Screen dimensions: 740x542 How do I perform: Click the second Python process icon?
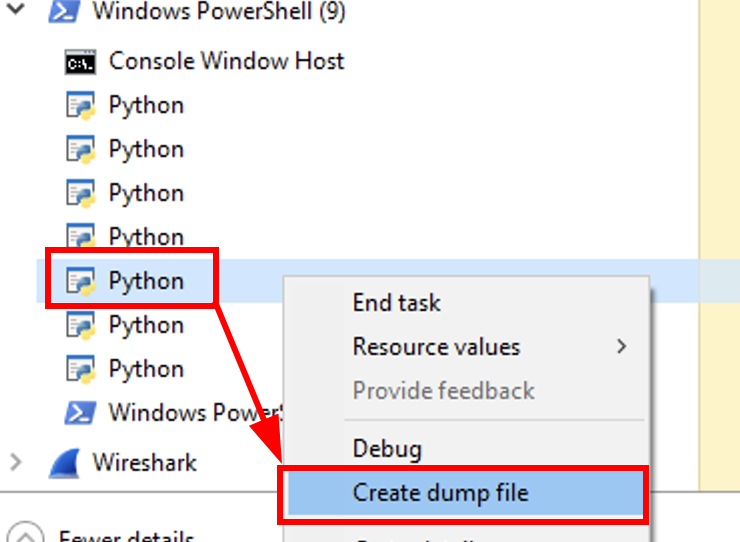pyautogui.click(x=80, y=150)
